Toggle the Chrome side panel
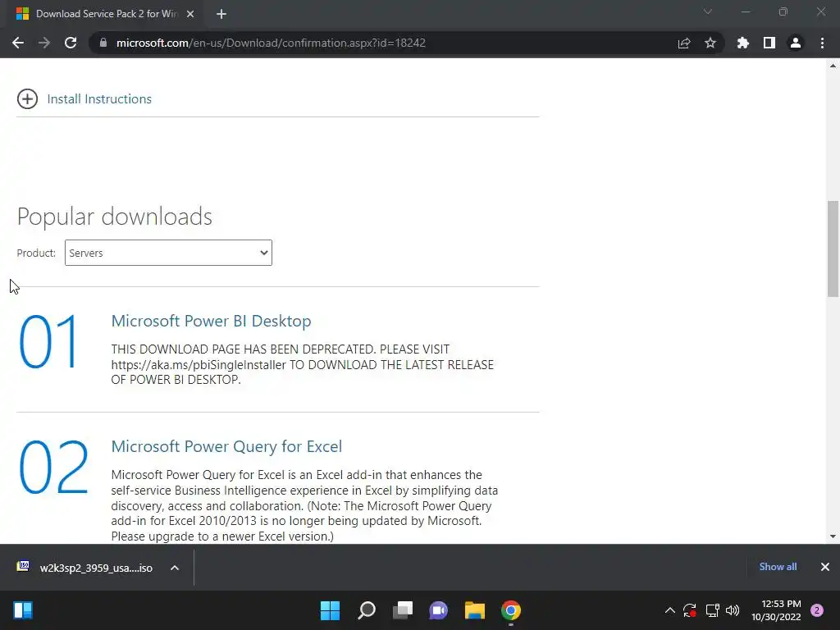The width and height of the screenshot is (840, 630). coord(769,43)
